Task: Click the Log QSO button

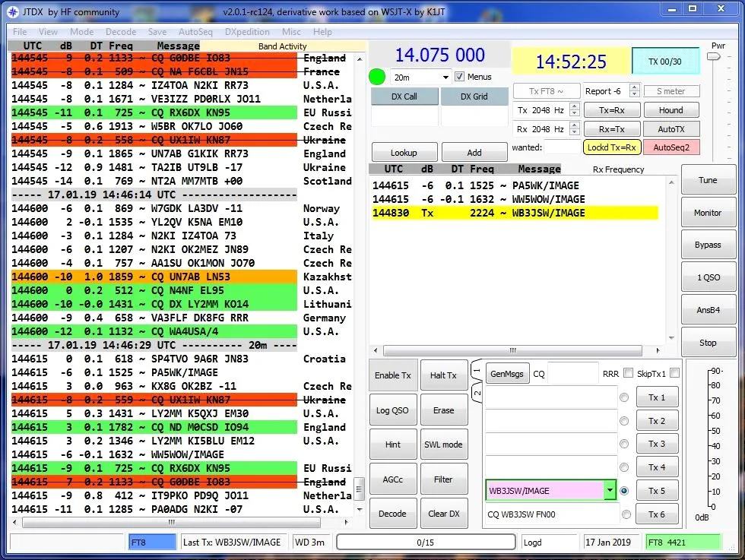Action: (x=393, y=410)
